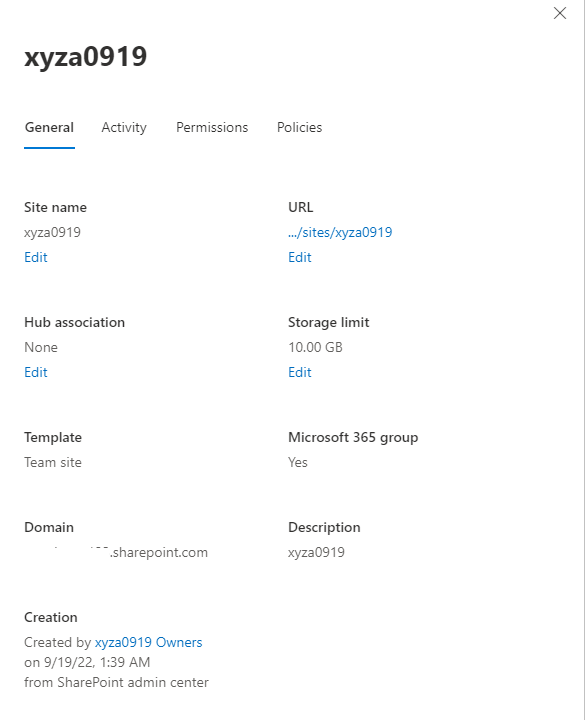Image resolution: width=586 pixels, height=721 pixels.
Task: Close the xyza0919 site details panel
Action: click(559, 13)
